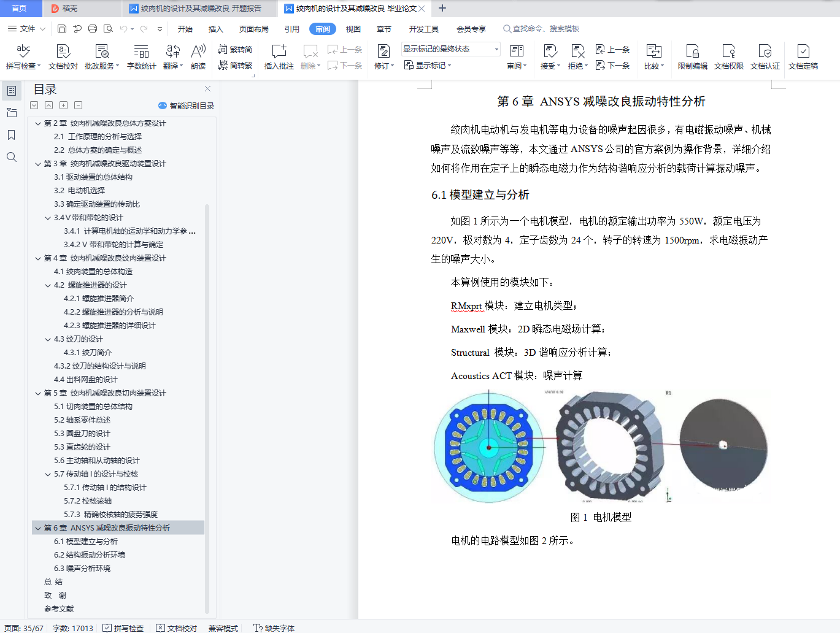Insert a comment with 插入批注
This screenshot has width=840, height=633.
click(x=279, y=56)
